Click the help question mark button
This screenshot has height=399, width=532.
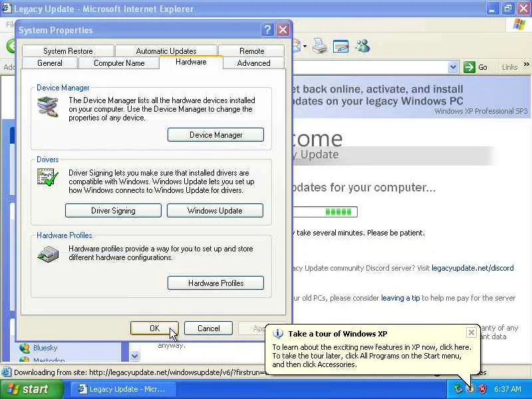click(267, 30)
